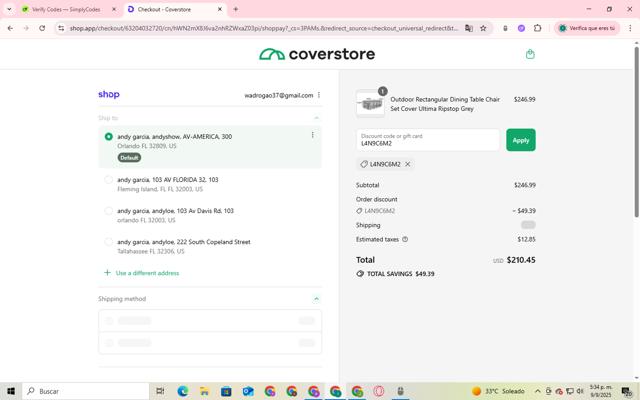Open the purple round extension icon
This screenshot has height=400, width=640.
(521, 28)
